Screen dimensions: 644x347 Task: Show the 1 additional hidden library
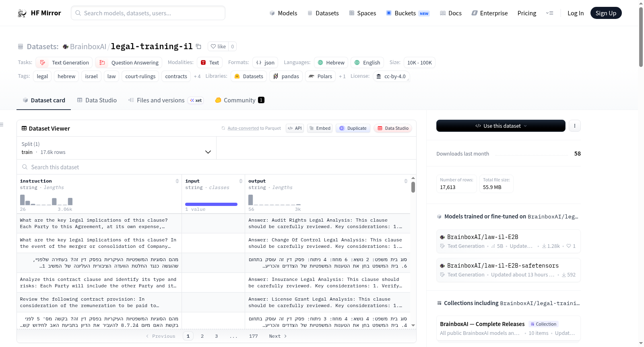pos(342,76)
